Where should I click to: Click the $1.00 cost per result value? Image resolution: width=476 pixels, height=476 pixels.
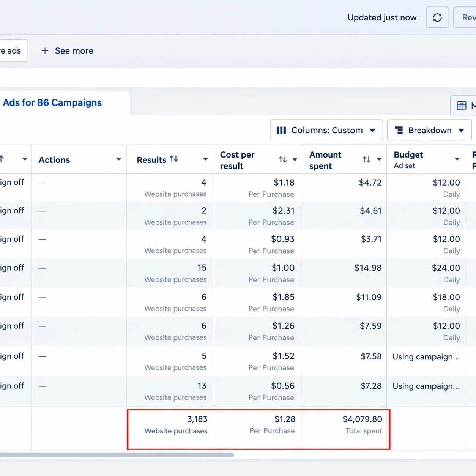283,268
